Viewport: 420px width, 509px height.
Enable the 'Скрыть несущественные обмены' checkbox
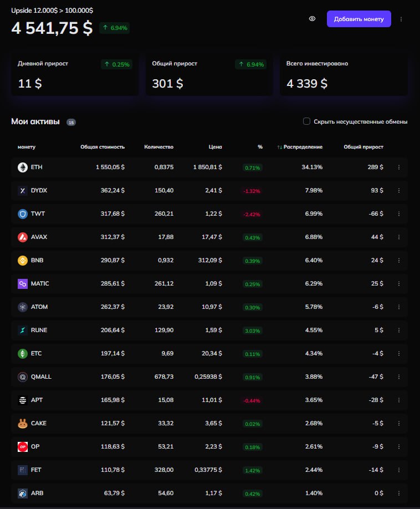[306, 121]
